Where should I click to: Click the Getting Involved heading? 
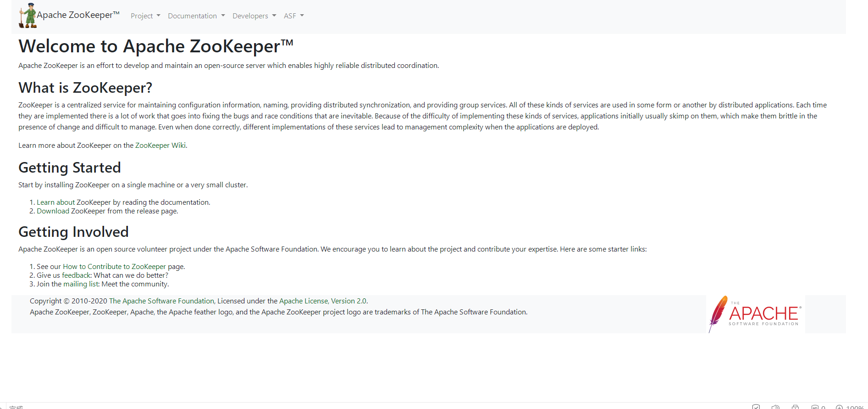(73, 232)
